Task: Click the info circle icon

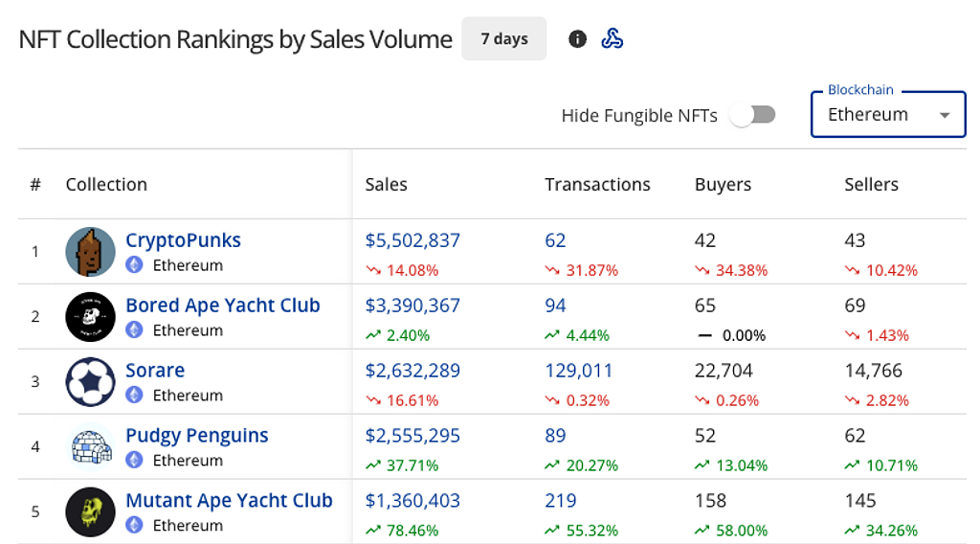Action: (x=577, y=39)
